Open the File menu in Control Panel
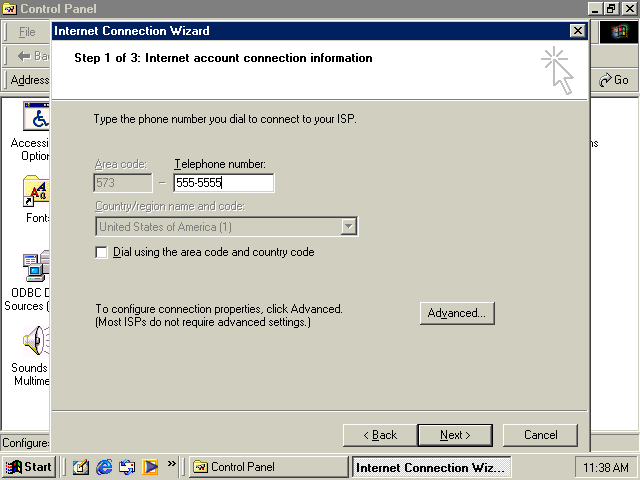This screenshot has height=480, width=640. 27,32
